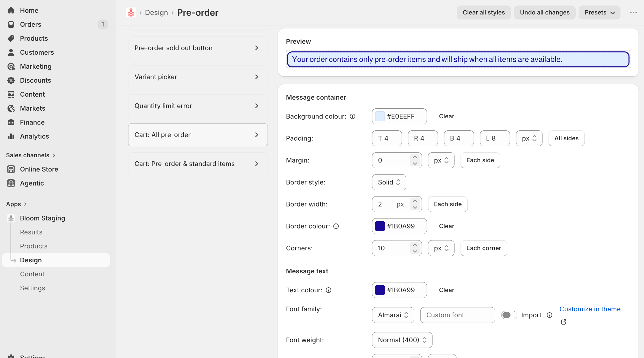Click the Analytics bar chart icon
644x358 pixels.
11,136
